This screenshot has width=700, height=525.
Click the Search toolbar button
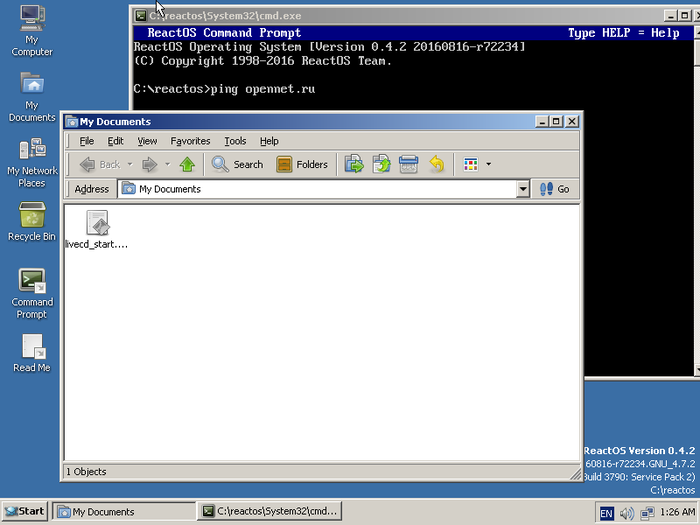click(238, 165)
